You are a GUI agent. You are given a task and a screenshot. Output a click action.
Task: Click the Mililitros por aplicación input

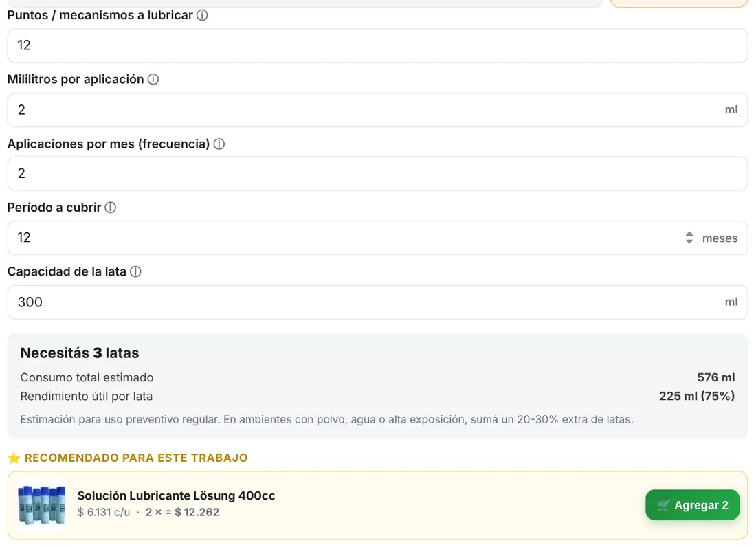(x=377, y=110)
